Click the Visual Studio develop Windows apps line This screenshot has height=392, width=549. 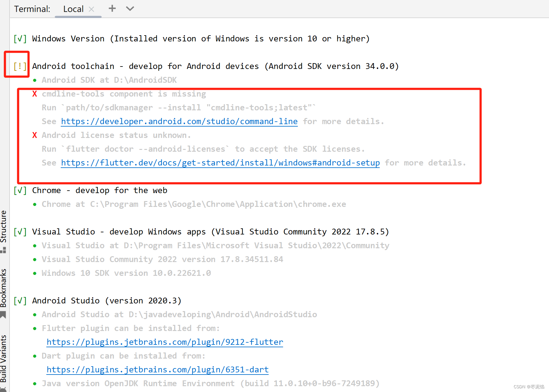[x=210, y=232]
